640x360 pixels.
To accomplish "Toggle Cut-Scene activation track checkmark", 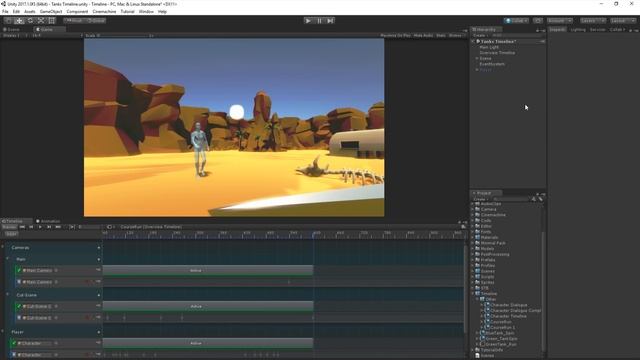I will pos(19,306).
